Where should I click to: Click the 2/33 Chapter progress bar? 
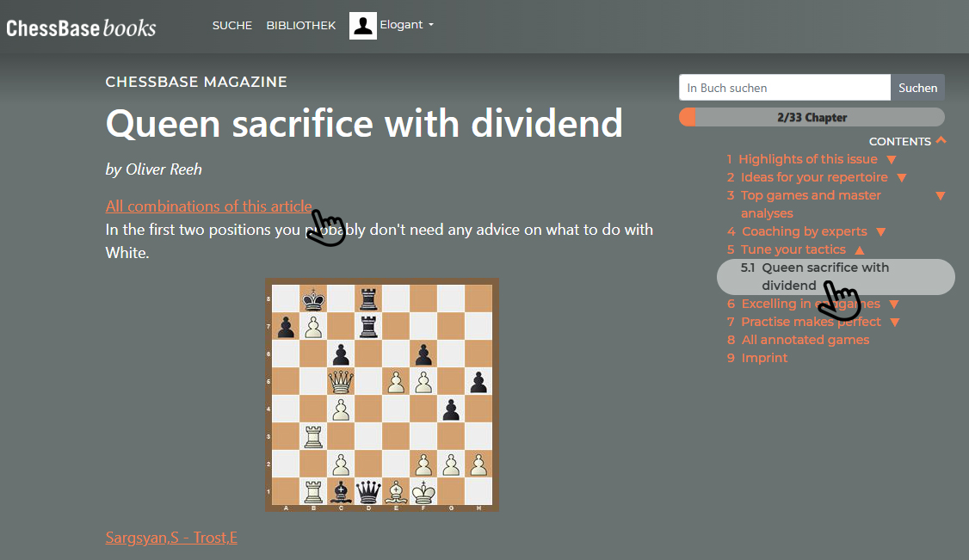[812, 118]
